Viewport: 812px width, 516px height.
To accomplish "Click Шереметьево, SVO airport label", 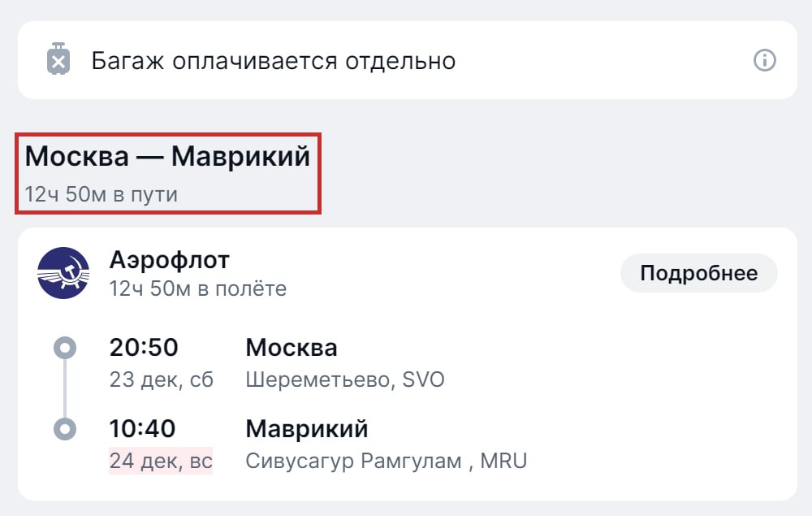I will 345,379.
